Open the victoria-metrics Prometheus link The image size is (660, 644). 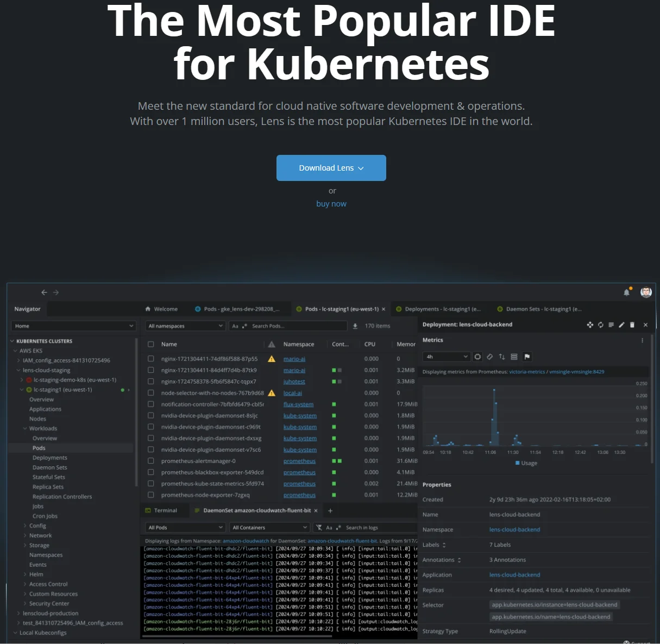click(x=527, y=372)
